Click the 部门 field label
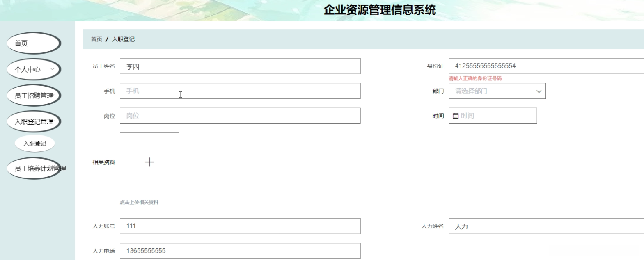Image resolution: width=644 pixels, height=260 pixels. pos(438,91)
